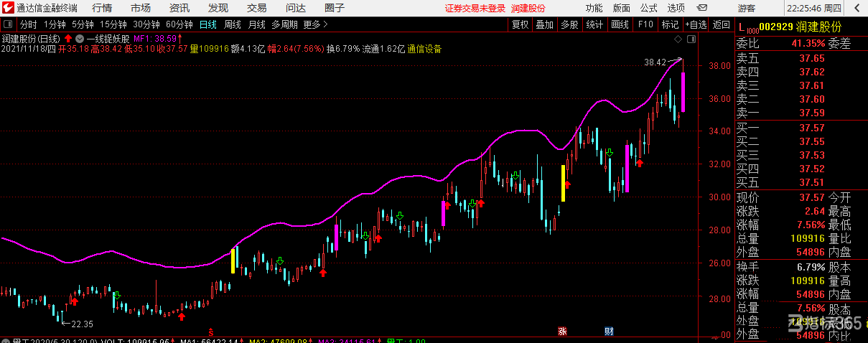
Task: Click the 游客 user label
Action: click(x=747, y=9)
